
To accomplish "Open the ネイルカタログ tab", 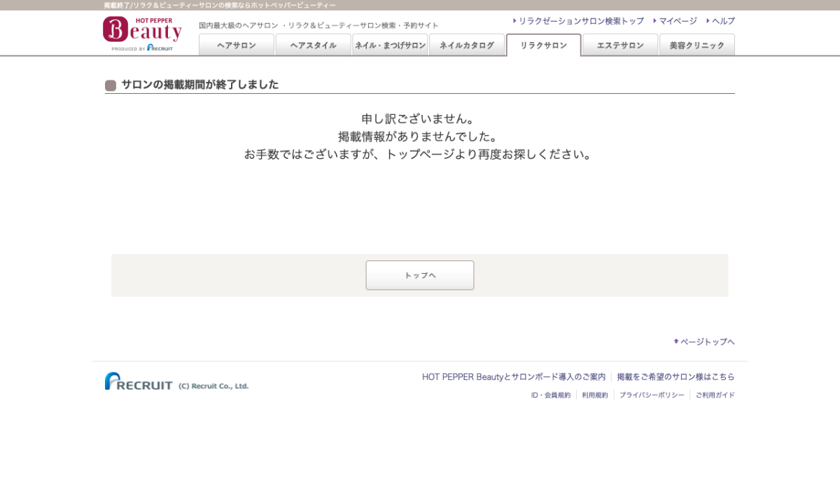I will [466, 45].
